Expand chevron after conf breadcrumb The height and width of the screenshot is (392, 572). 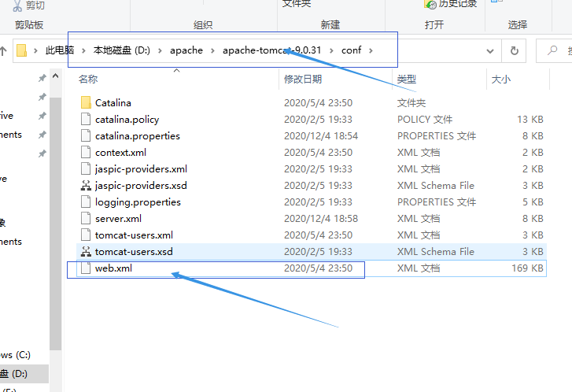371,50
